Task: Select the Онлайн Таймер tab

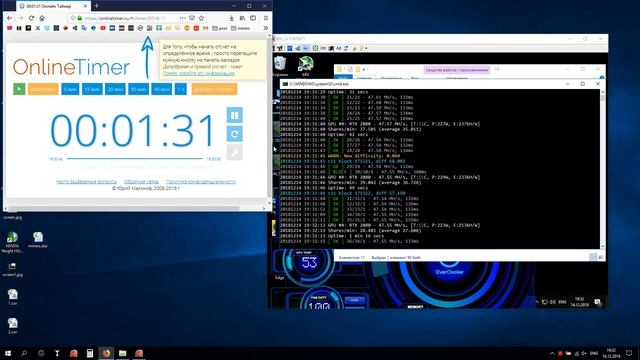Action: (53, 6)
